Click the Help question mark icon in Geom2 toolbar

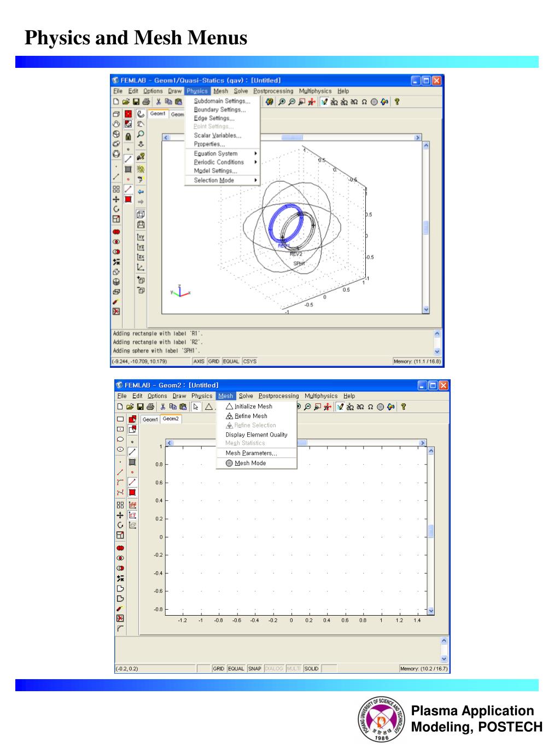tap(404, 407)
